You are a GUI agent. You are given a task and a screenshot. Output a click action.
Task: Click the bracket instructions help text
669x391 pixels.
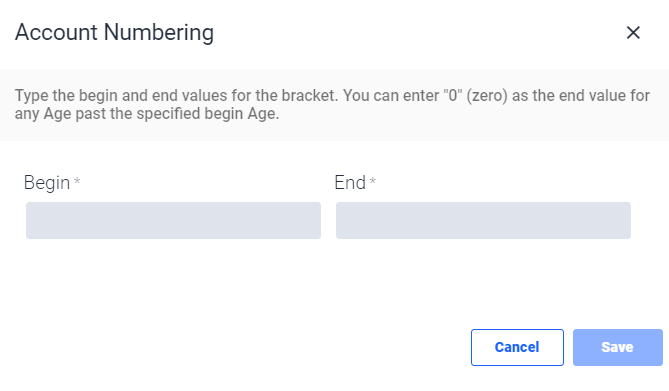click(332, 105)
